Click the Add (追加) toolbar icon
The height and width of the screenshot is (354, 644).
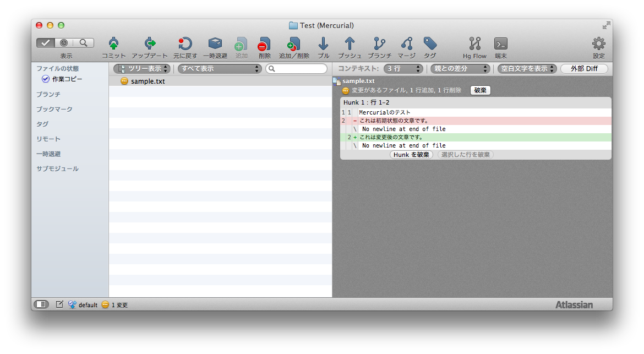click(x=241, y=44)
